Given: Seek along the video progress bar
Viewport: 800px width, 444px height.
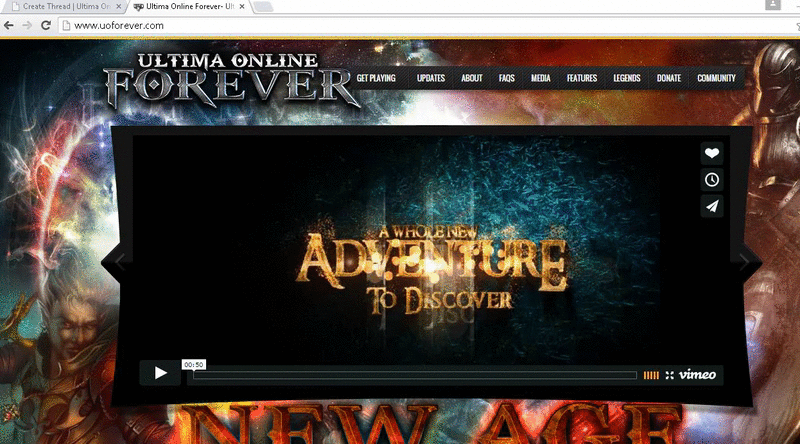Looking at the screenshot, I should click(x=415, y=375).
